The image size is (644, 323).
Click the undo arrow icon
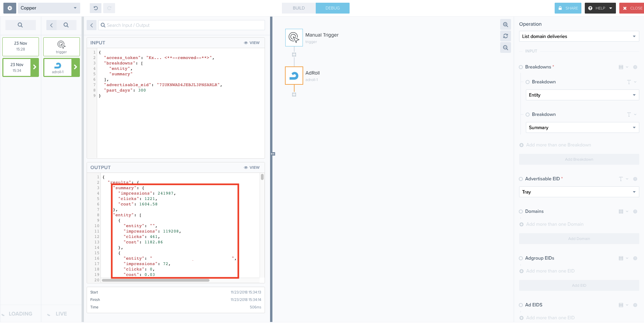[x=95, y=8]
